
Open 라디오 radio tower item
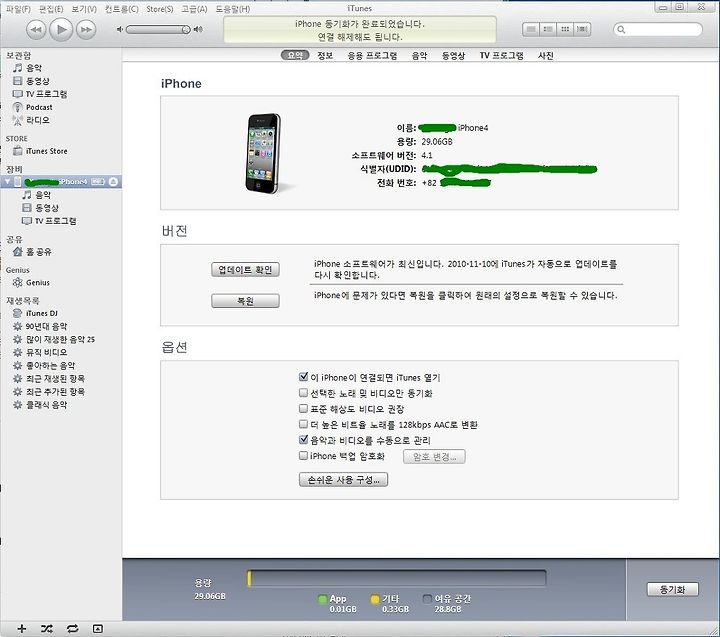coord(31,120)
